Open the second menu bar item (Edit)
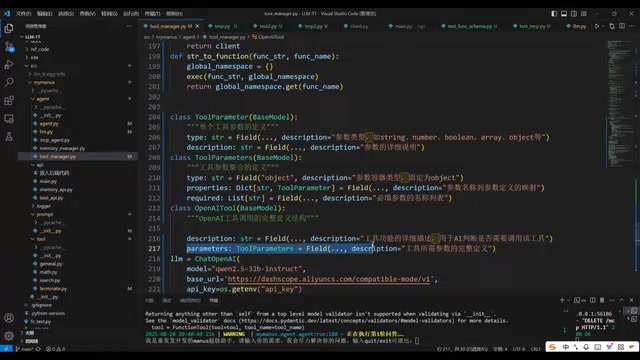This screenshot has height=360, width=640. 44,13
